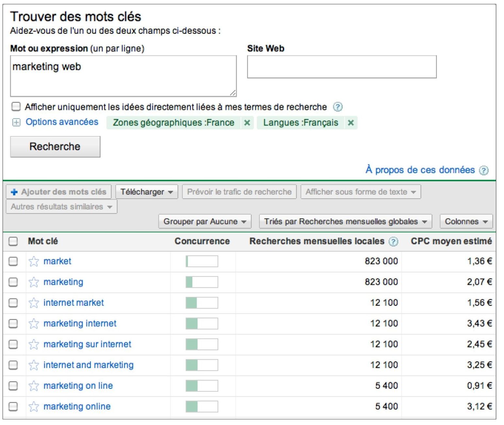Remove the Français language filter
The height and width of the screenshot is (425, 504).
[350, 123]
